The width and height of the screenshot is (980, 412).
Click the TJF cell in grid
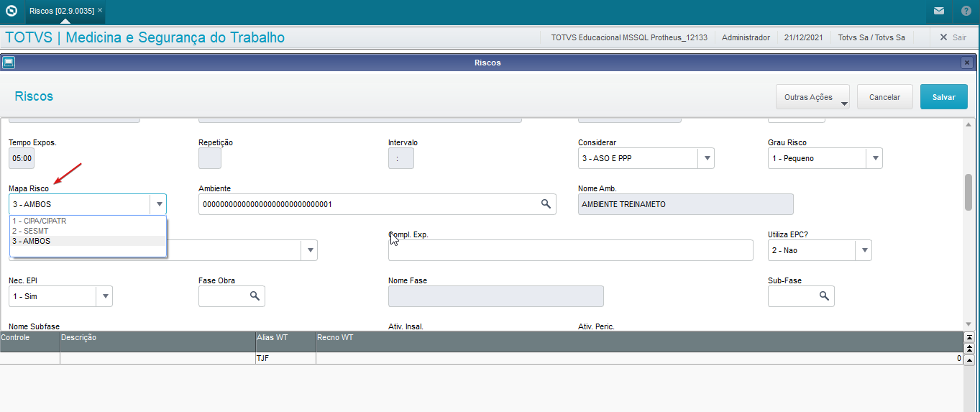285,358
